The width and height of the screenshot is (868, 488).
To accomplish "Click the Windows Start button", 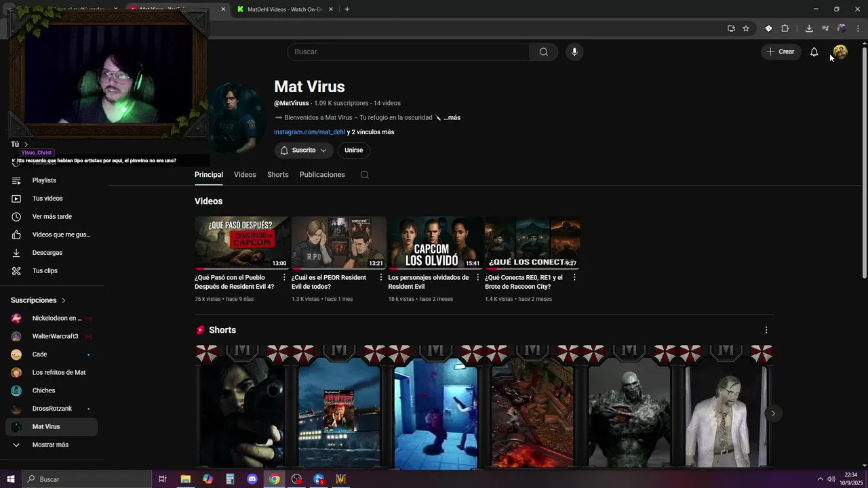I will click(x=10, y=479).
